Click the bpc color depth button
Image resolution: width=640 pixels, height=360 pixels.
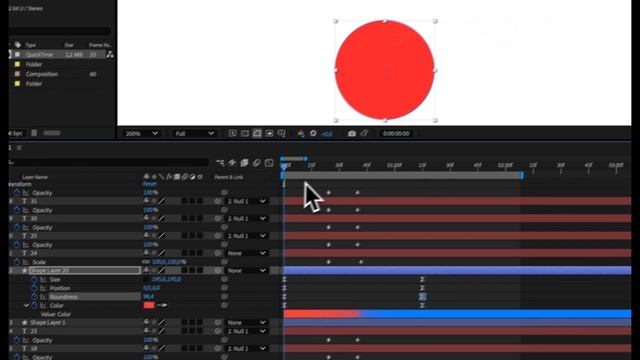point(16,133)
